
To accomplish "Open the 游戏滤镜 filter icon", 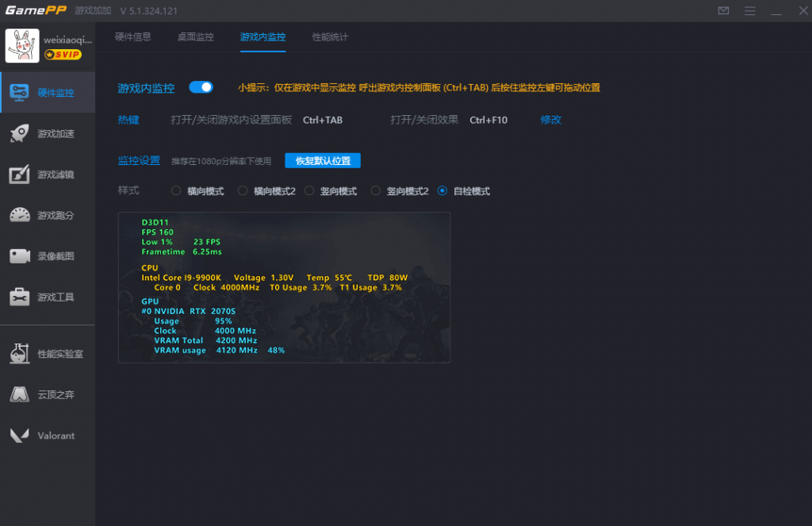I will click(x=19, y=174).
